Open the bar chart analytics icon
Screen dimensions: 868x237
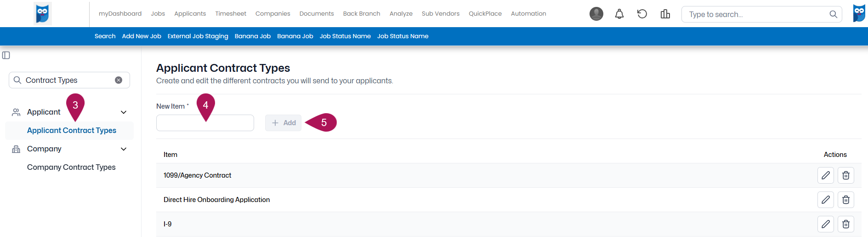(665, 14)
